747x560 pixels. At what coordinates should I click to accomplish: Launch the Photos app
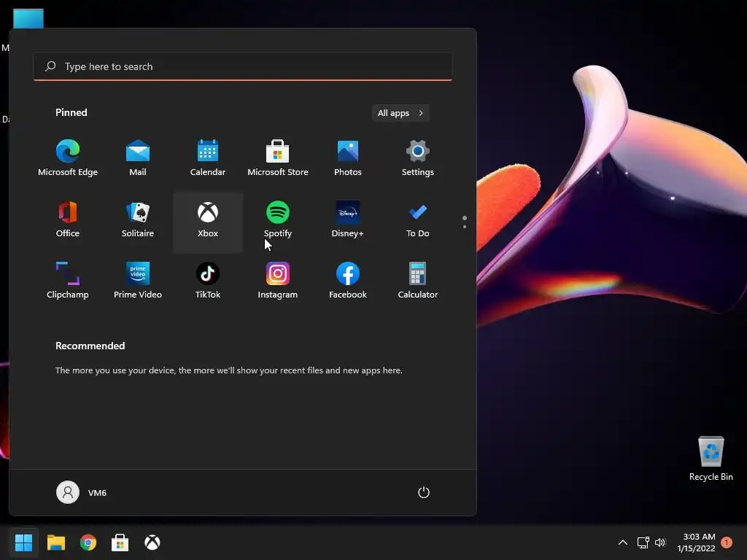(x=348, y=158)
